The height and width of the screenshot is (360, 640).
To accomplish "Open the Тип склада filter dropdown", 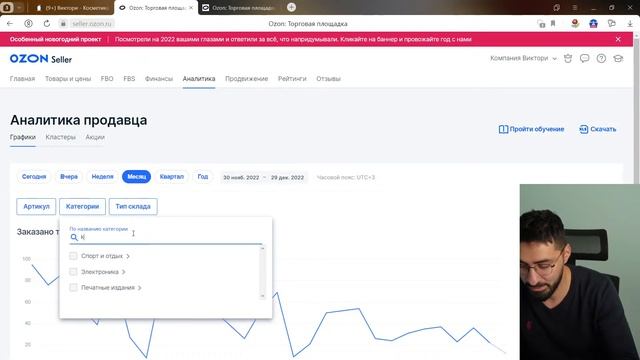I will tap(133, 207).
